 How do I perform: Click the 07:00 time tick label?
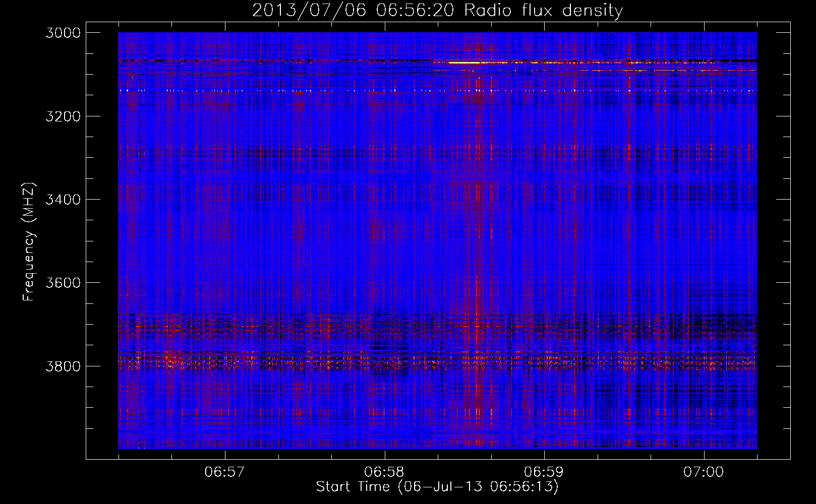coord(704,472)
